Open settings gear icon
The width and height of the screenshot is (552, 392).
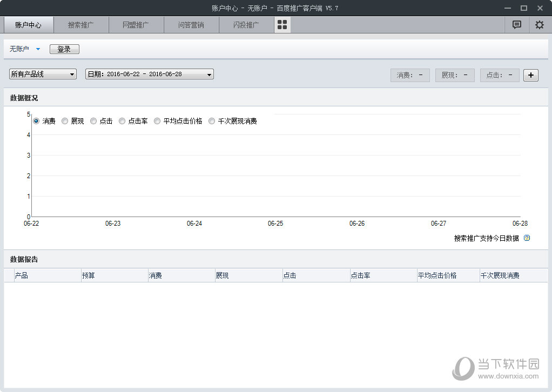pyautogui.click(x=539, y=25)
